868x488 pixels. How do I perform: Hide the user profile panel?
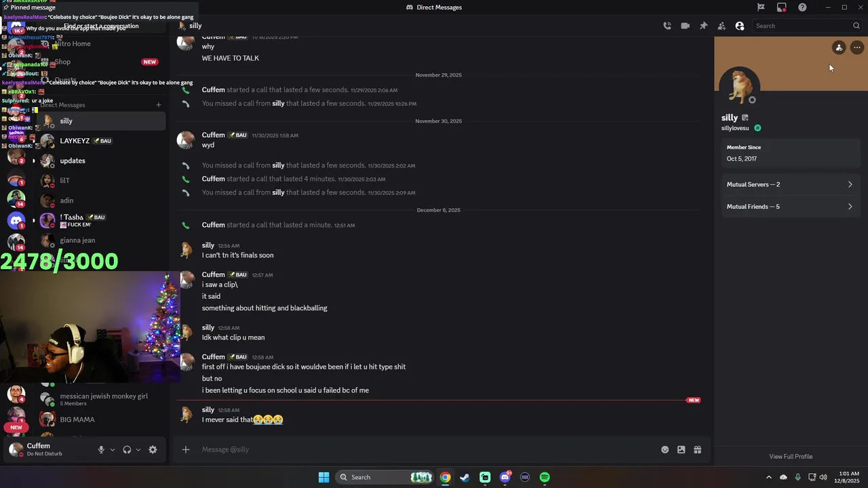[x=740, y=26]
